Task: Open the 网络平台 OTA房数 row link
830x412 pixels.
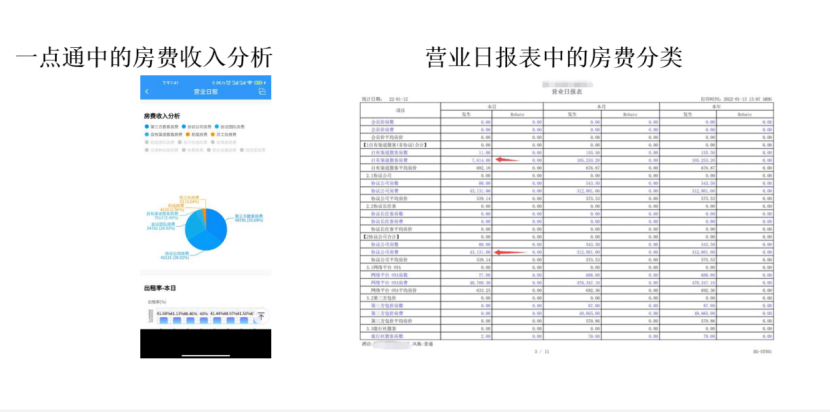Action: pyautogui.click(x=390, y=274)
